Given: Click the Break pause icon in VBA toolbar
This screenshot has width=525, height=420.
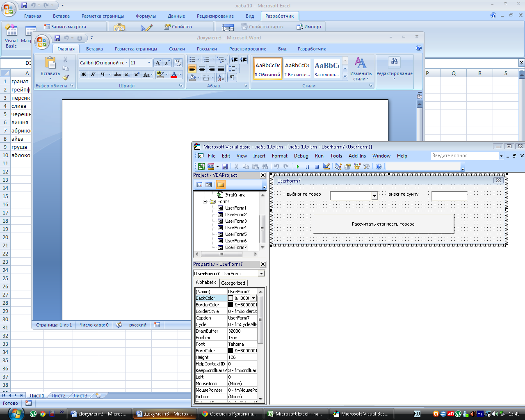Looking at the screenshot, I should coord(307,167).
